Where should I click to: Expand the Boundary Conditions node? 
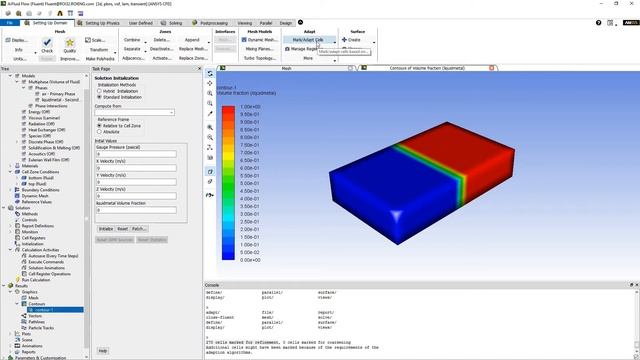click(11, 190)
